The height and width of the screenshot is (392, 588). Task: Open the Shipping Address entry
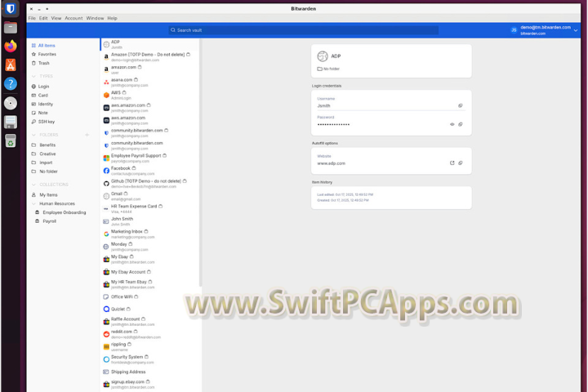coord(150,372)
